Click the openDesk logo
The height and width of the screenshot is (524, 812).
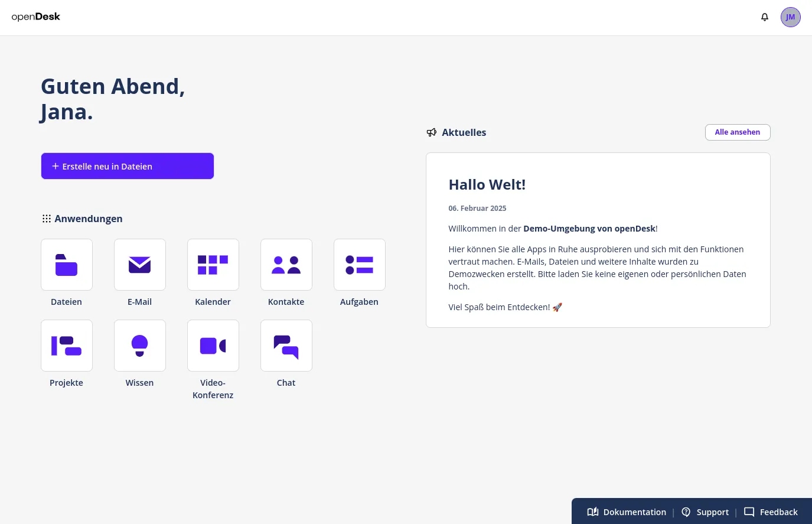click(35, 17)
